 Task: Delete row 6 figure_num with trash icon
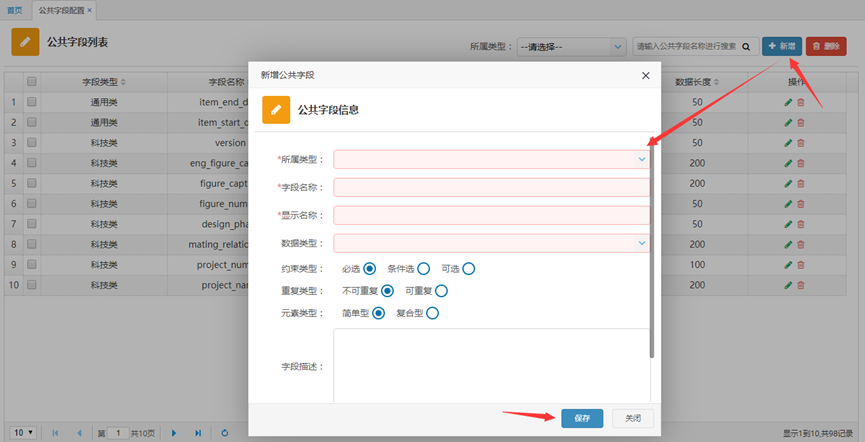[801, 204]
